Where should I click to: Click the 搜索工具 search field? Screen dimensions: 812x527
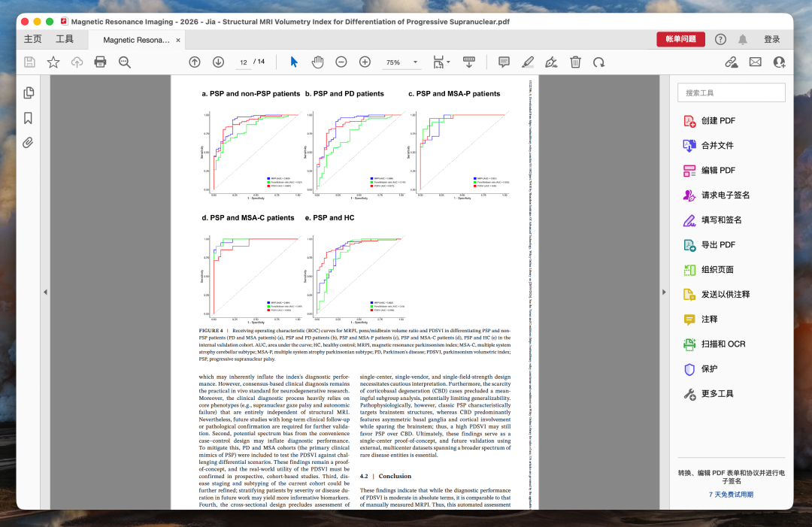732,92
